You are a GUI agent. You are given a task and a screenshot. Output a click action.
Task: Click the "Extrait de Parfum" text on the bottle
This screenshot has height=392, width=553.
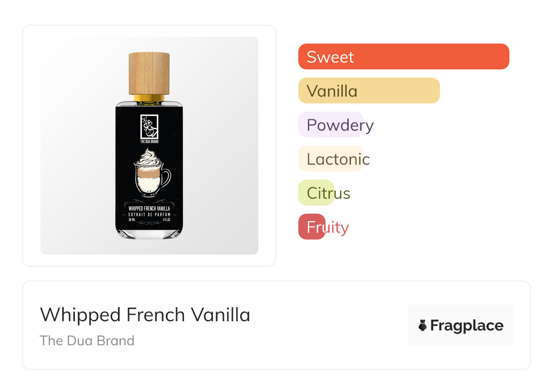149,214
